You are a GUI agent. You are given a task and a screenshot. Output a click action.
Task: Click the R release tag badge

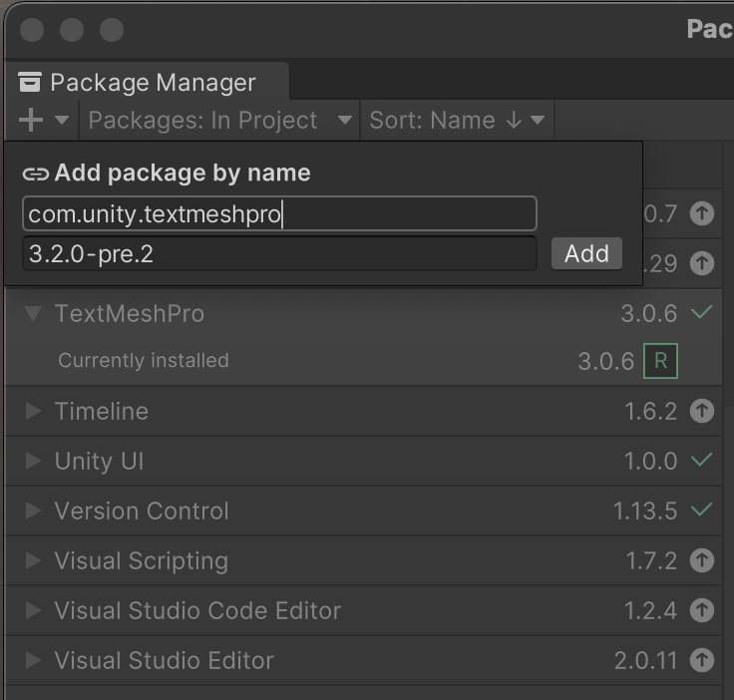(660, 361)
